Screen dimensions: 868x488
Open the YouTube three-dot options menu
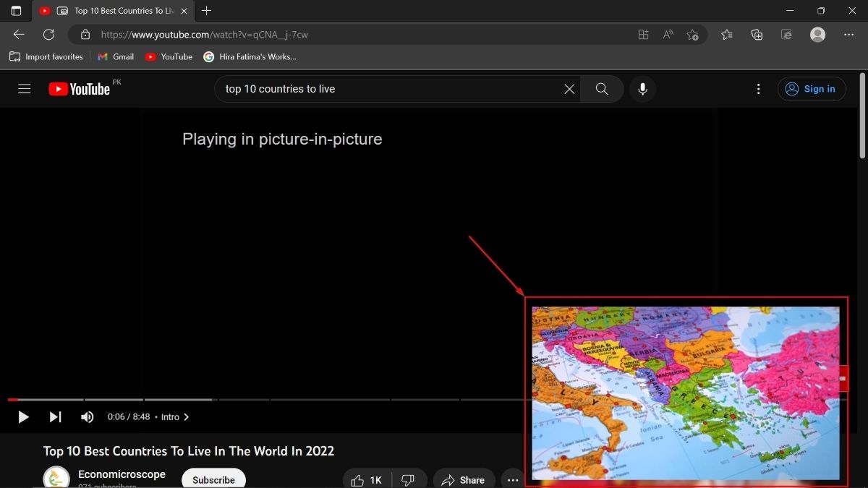[758, 88]
